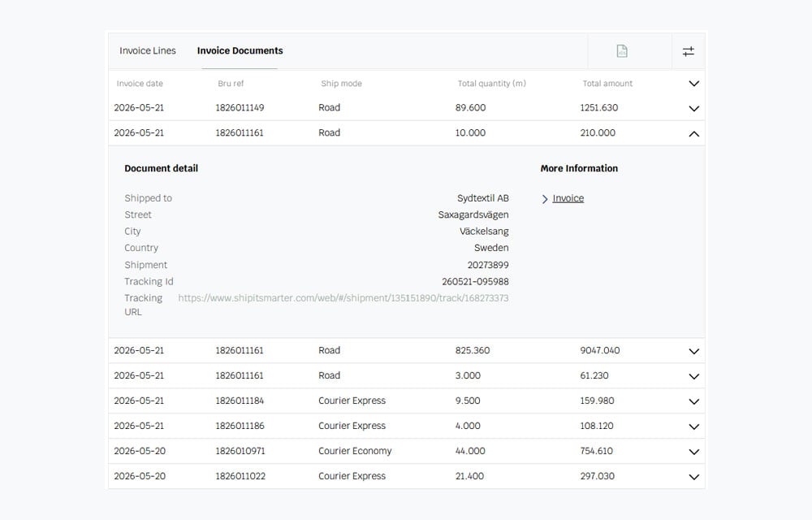Expand the row with total amount 9047.040
The width and height of the screenshot is (812, 520).
[694, 351]
